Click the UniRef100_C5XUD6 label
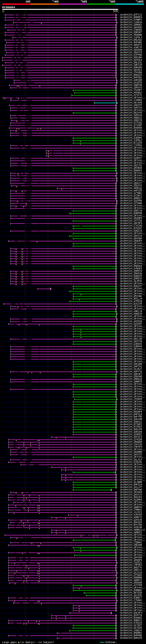146x644 pixels. (x=131, y=72)
